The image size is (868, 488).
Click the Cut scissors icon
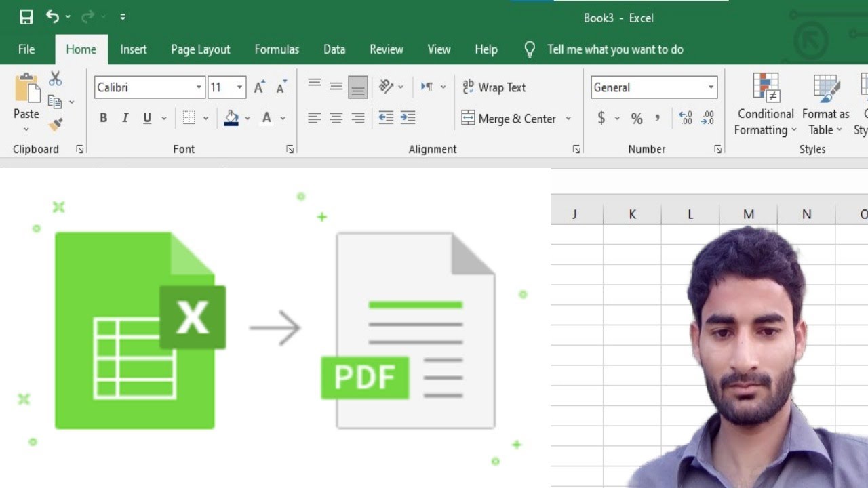(x=55, y=79)
